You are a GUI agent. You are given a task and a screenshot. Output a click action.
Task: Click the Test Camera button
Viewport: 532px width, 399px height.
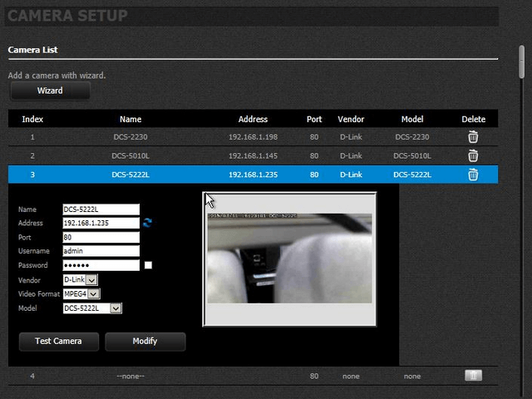coord(59,342)
